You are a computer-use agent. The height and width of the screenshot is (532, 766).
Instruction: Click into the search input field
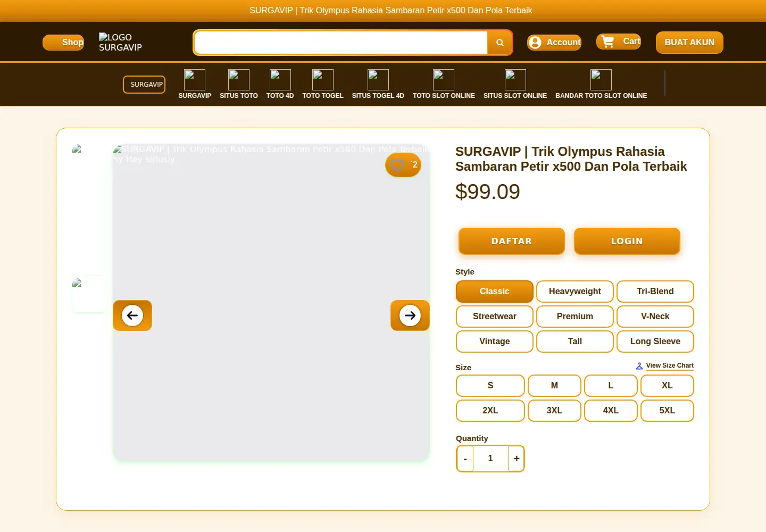[341, 43]
